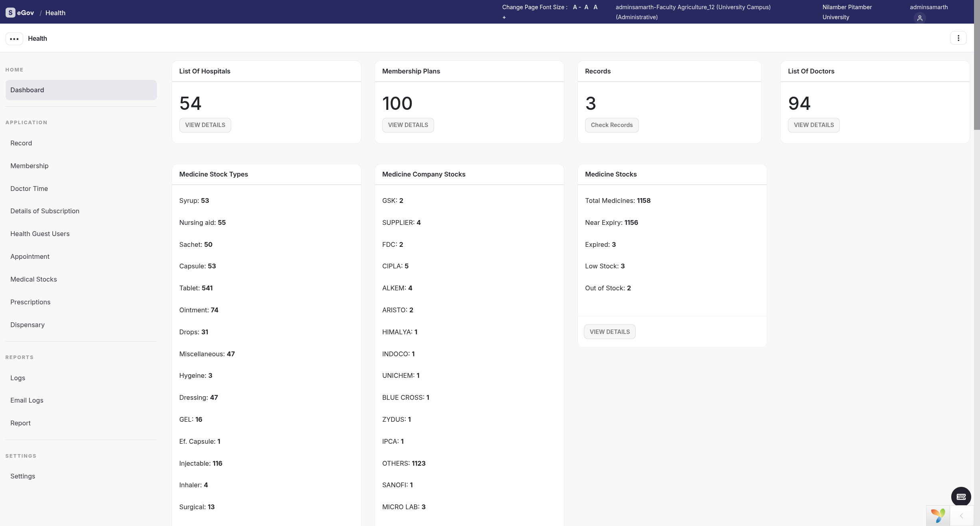Image resolution: width=980 pixels, height=526 pixels.
Task: Open the vertical kebab options menu
Action: pos(958,38)
